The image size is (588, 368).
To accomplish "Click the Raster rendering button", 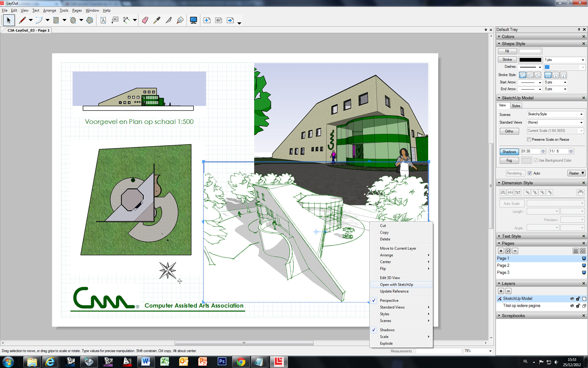I will point(577,173).
